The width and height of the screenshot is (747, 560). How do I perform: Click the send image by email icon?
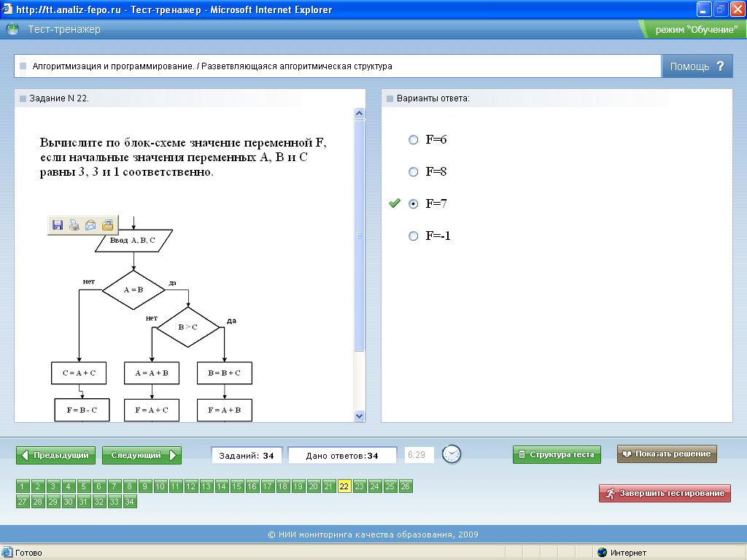[90, 225]
